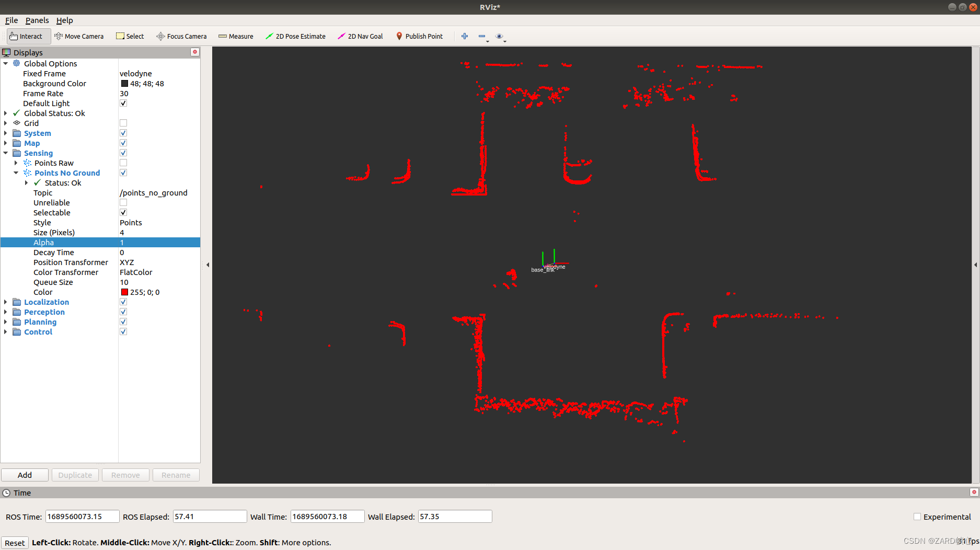
Task: Click the Perception folder icon
Action: pos(17,312)
